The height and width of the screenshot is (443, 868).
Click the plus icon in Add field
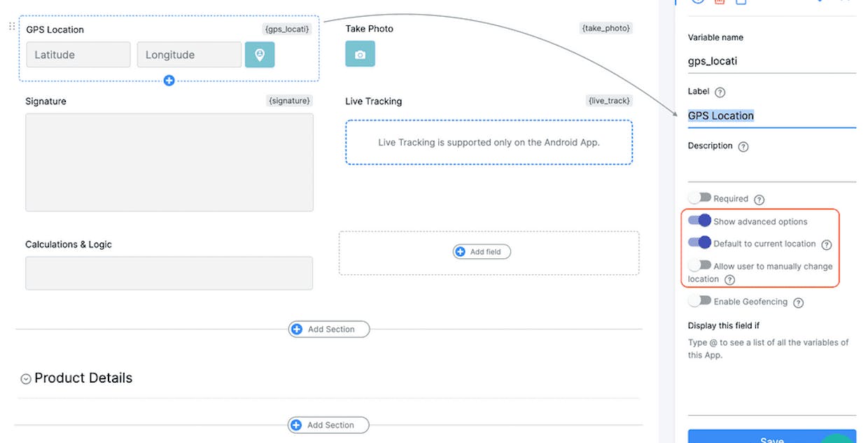461,251
